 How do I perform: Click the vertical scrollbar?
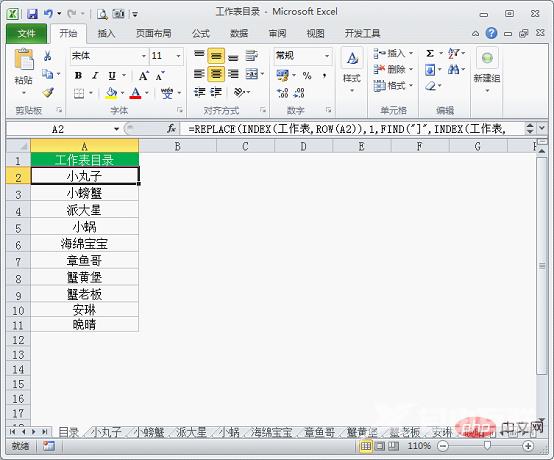[542, 266]
